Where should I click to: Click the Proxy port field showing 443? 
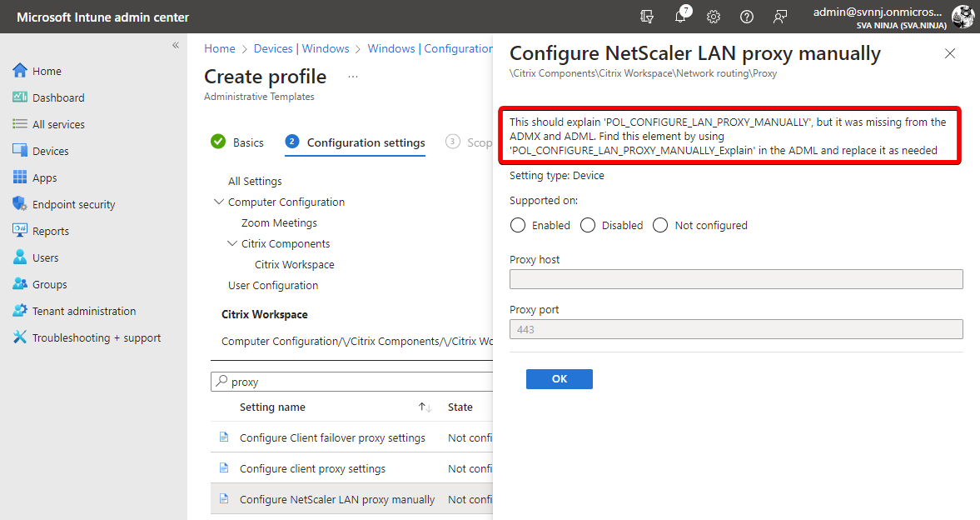pyautogui.click(x=736, y=329)
